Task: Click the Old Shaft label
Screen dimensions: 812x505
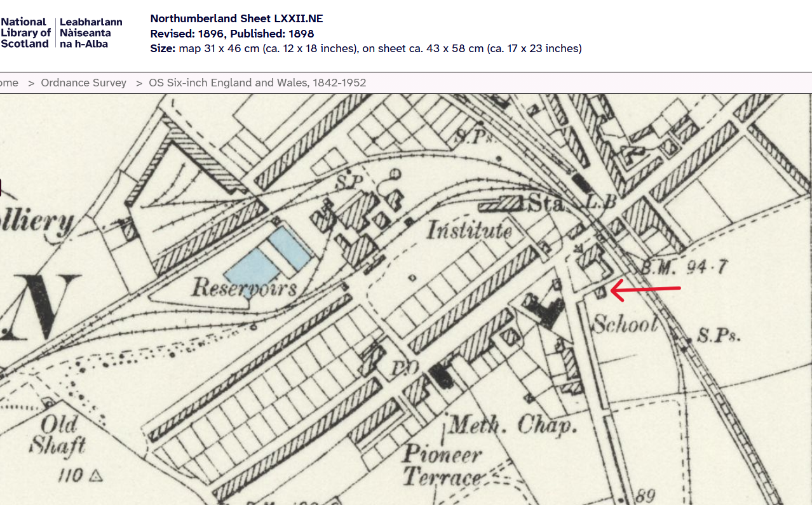Action: (58, 435)
